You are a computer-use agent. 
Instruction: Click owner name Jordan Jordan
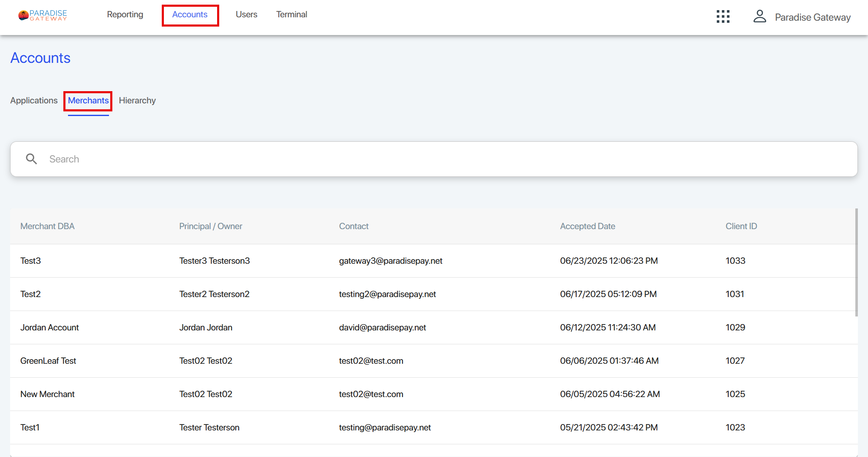206,327
